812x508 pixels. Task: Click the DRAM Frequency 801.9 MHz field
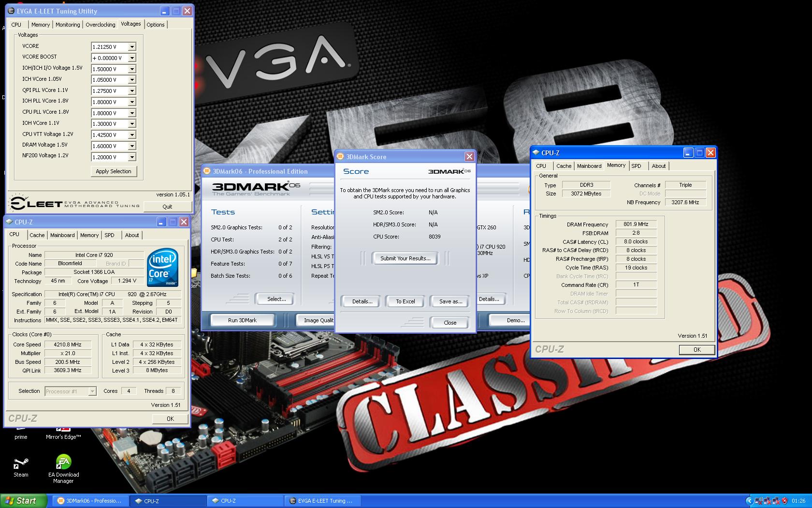coord(636,224)
